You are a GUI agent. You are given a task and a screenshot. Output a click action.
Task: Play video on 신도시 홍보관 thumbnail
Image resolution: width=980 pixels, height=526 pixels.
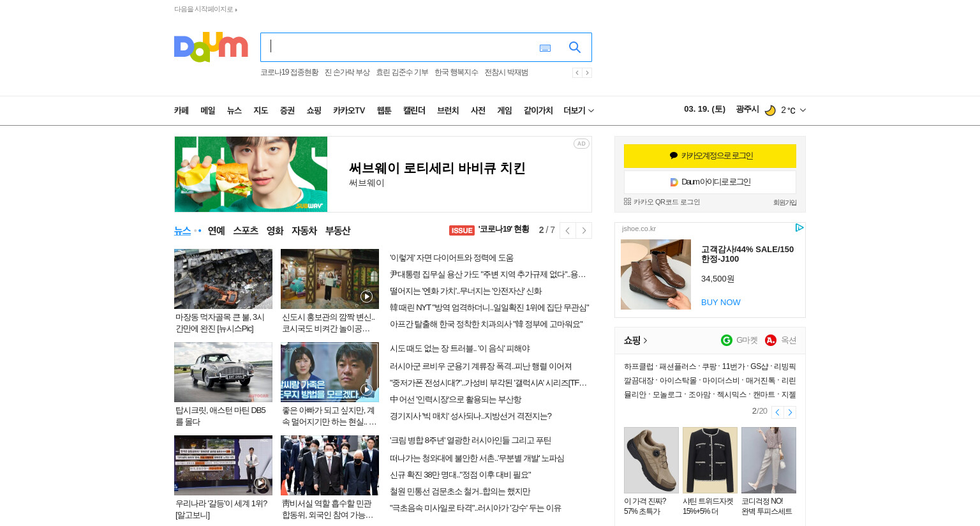366,296
